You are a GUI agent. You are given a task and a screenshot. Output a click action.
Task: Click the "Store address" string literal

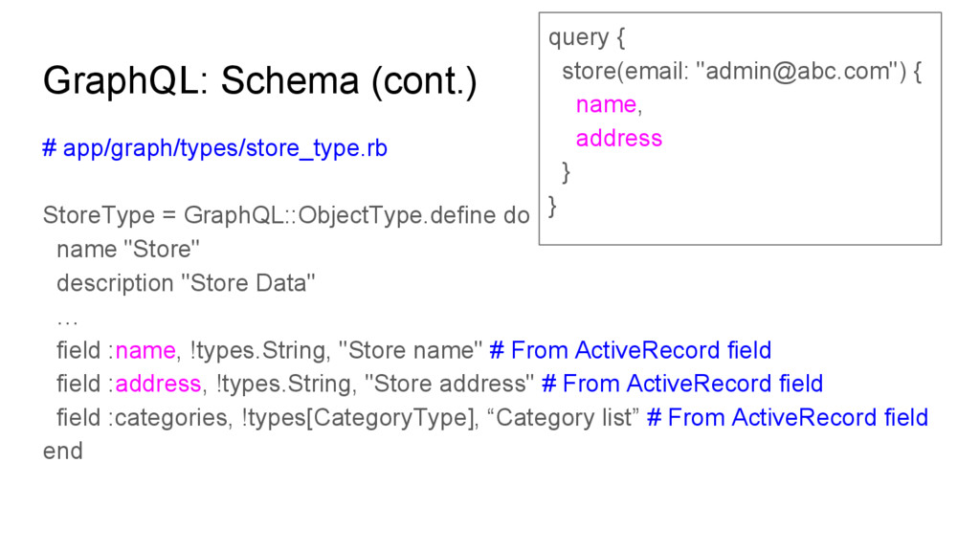(x=449, y=384)
